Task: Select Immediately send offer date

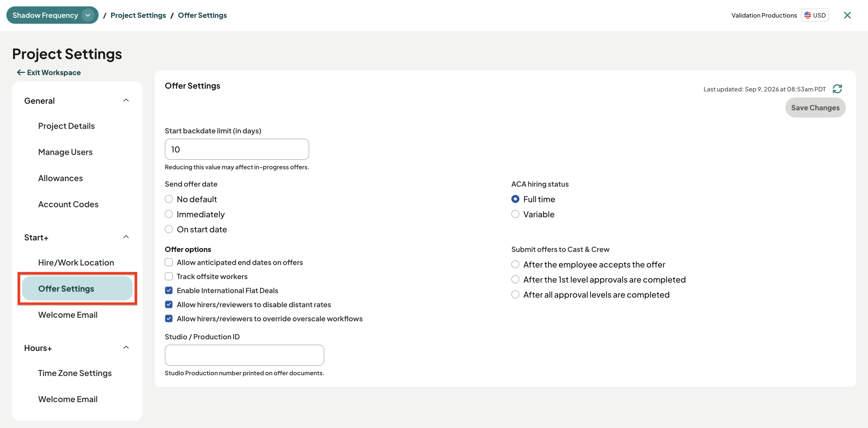Action: (169, 214)
